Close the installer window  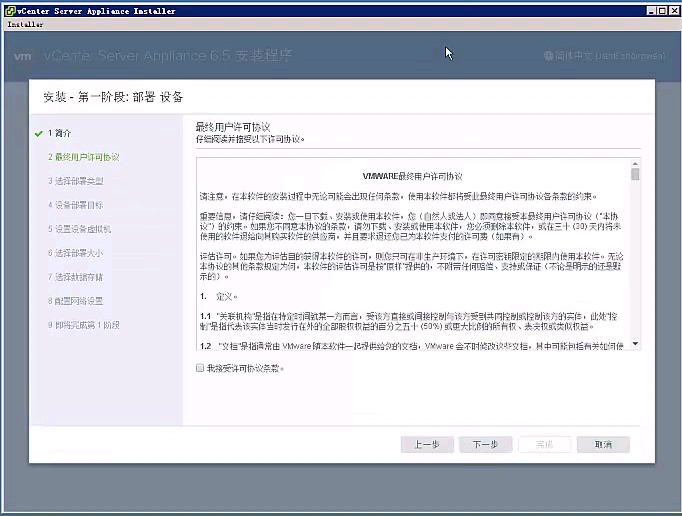click(674, 11)
